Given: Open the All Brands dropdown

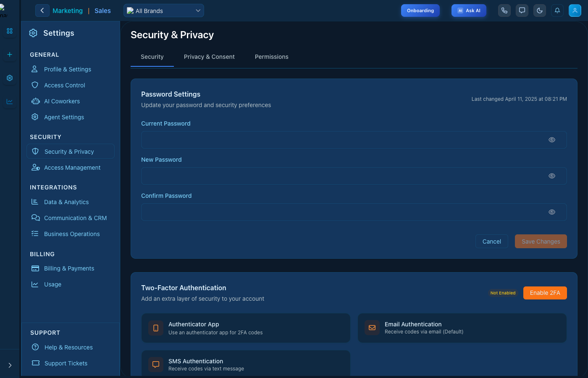Looking at the screenshot, I should (x=164, y=10).
